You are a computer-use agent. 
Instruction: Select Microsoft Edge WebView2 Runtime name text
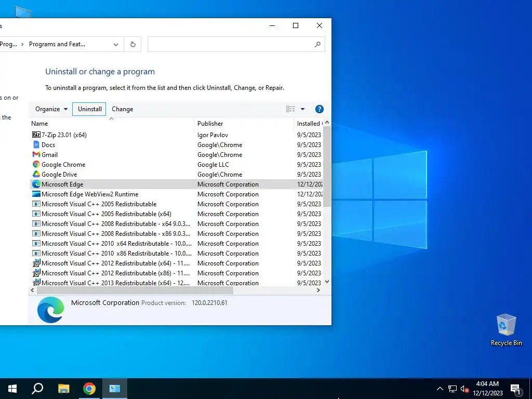coord(90,194)
